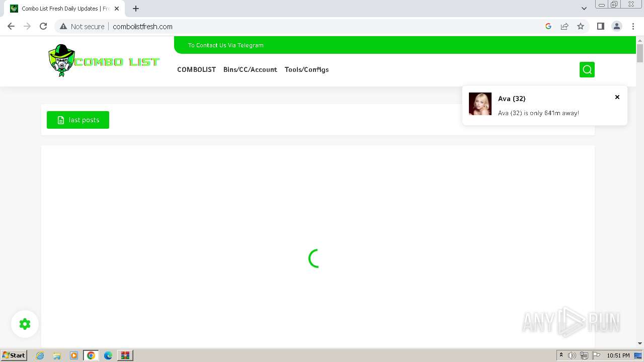Click the network tray icon
Image resolution: width=644 pixels, height=362 pixels.
tap(584, 355)
